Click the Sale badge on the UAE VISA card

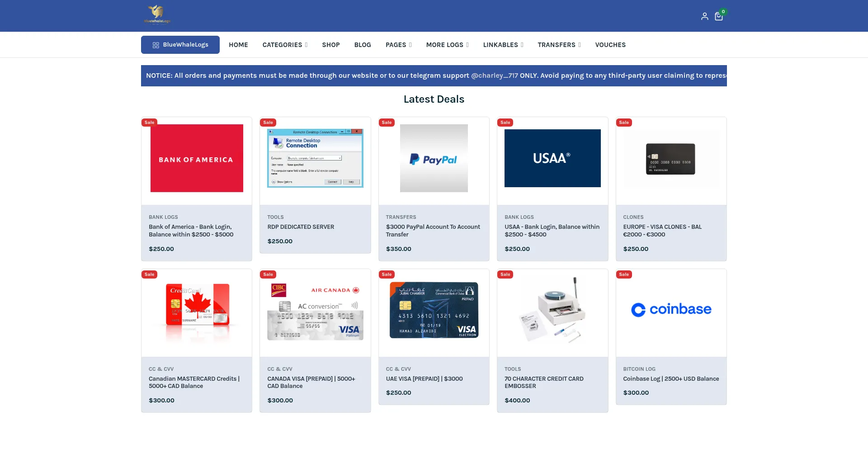coord(387,274)
